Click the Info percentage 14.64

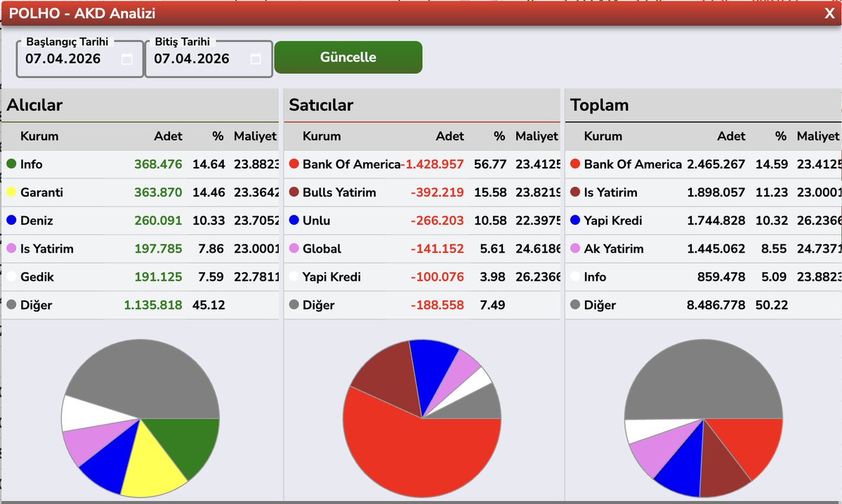[x=209, y=164]
